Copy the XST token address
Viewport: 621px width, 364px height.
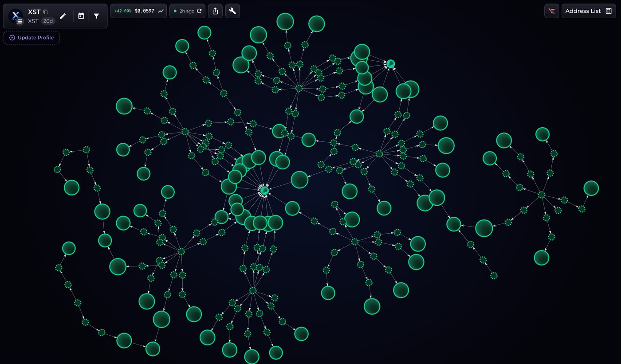pos(45,12)
